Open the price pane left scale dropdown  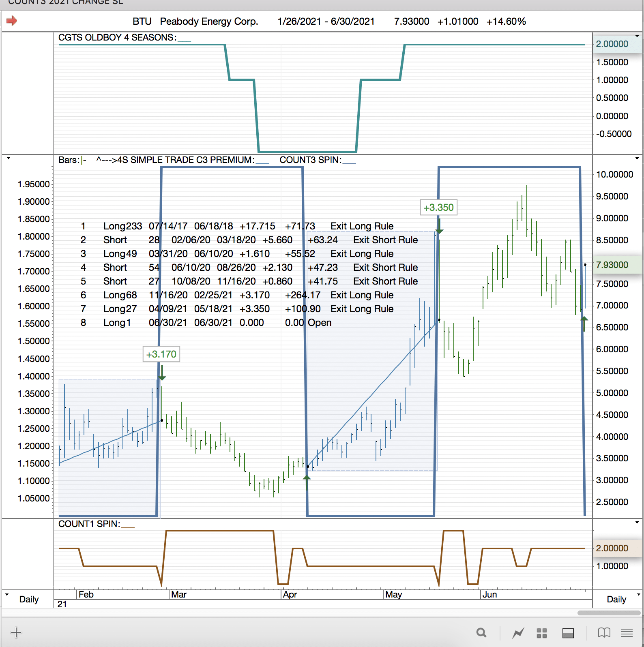(8, 159)
